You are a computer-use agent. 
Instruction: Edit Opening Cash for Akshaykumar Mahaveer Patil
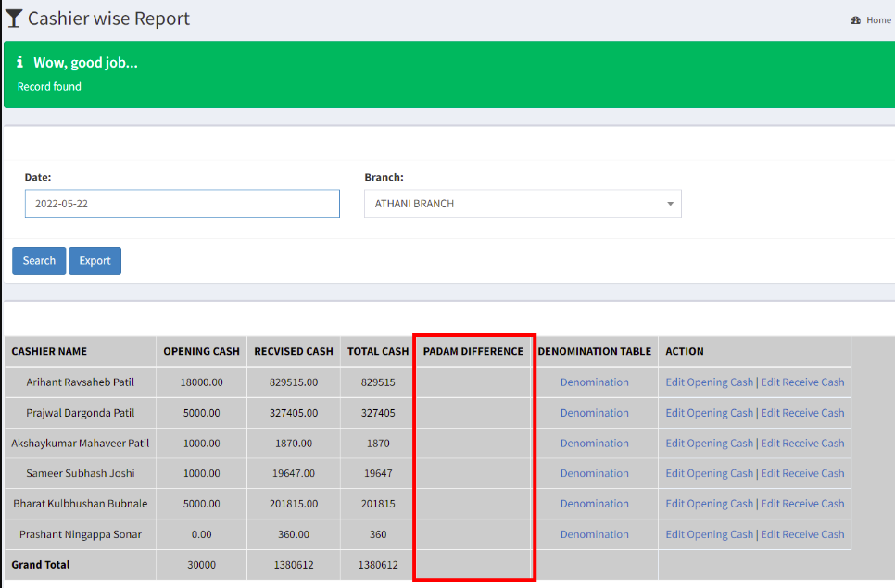click(x=710, y=444)
